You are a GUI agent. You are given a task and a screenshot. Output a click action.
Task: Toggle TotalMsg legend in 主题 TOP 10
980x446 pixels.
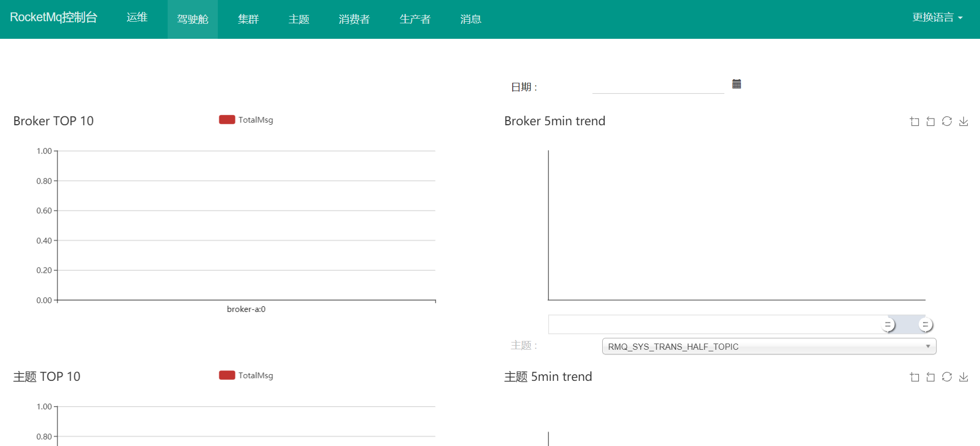click(246, 375)
